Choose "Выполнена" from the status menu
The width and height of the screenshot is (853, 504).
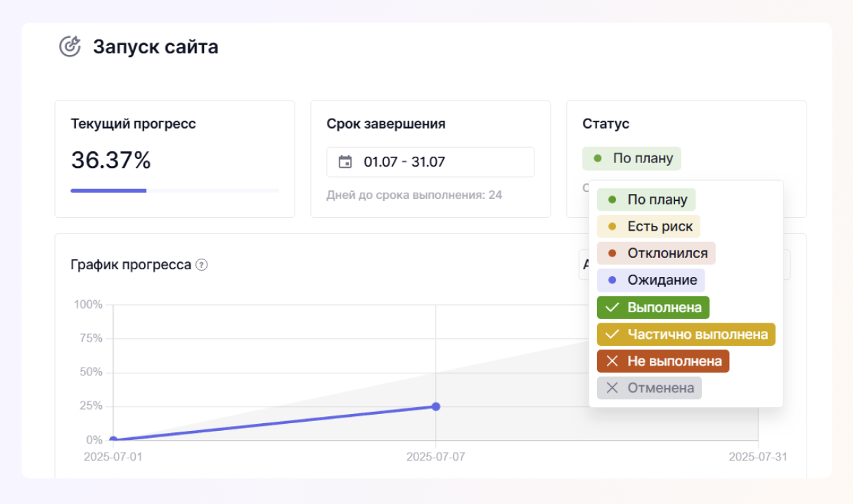[x=653, y=307]
